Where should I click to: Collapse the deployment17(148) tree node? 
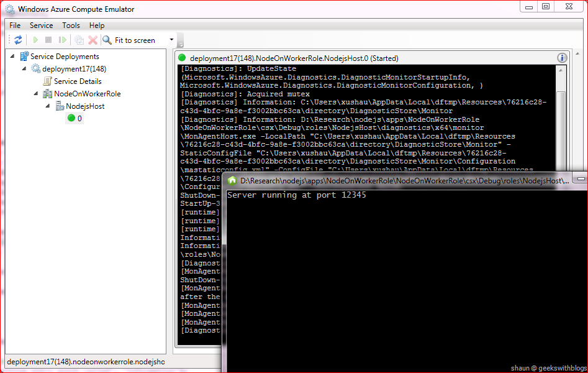coord(24,69)
